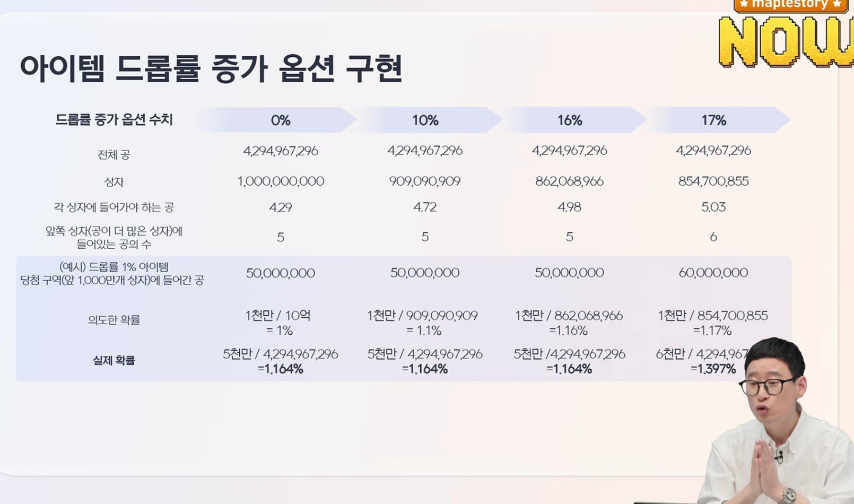Click the 전체 공 row label

click(114, 155)
